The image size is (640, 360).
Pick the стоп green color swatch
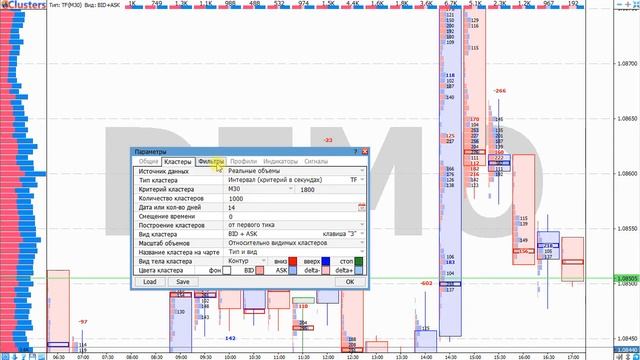coord(358,261)
